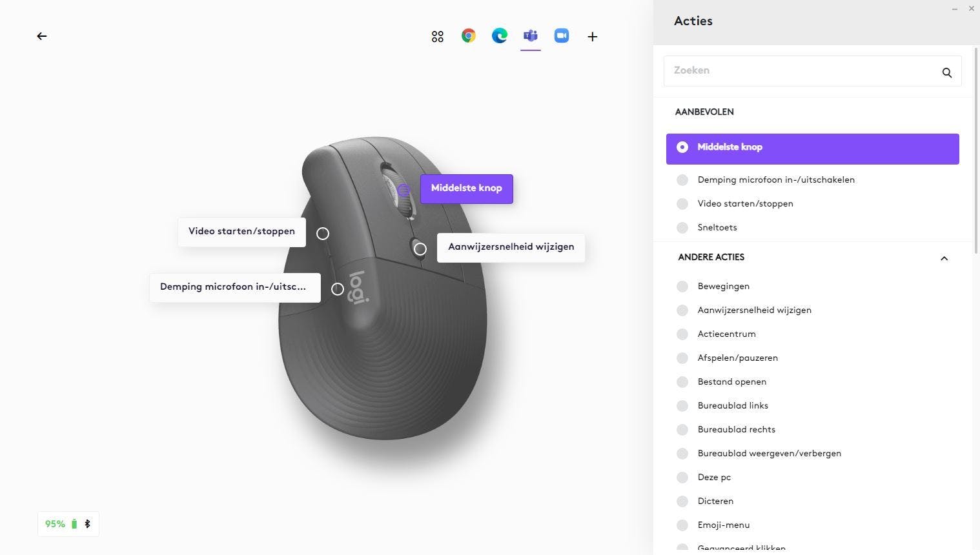This screenshot has height=555, width=980.
Task: Collapse the Andere Acties section chevron
Action: click(x=944, y=258)
